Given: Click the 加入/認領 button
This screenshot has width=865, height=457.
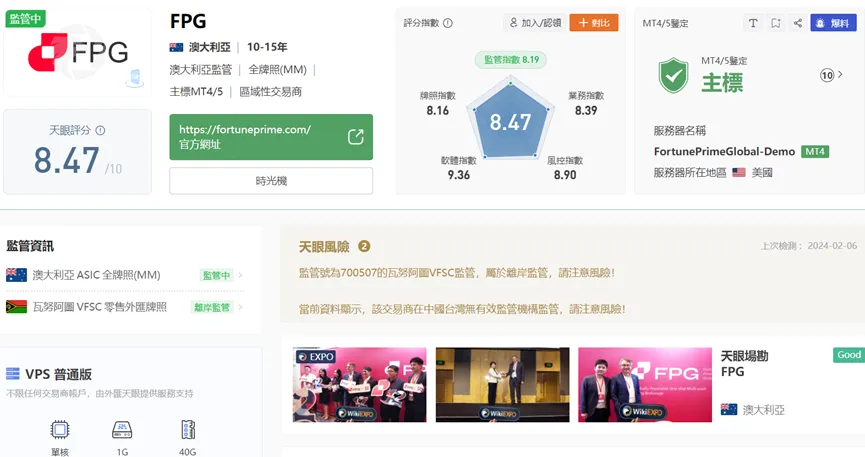Looking at the screenshot, I should pyautogui.click(x=535, y=23).
